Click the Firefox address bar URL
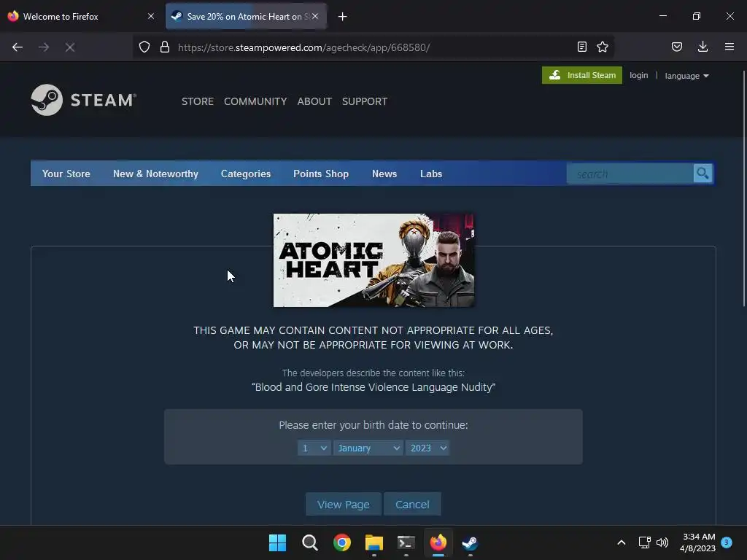The height and width of the screenshot is (560, 747). point(304,47)
